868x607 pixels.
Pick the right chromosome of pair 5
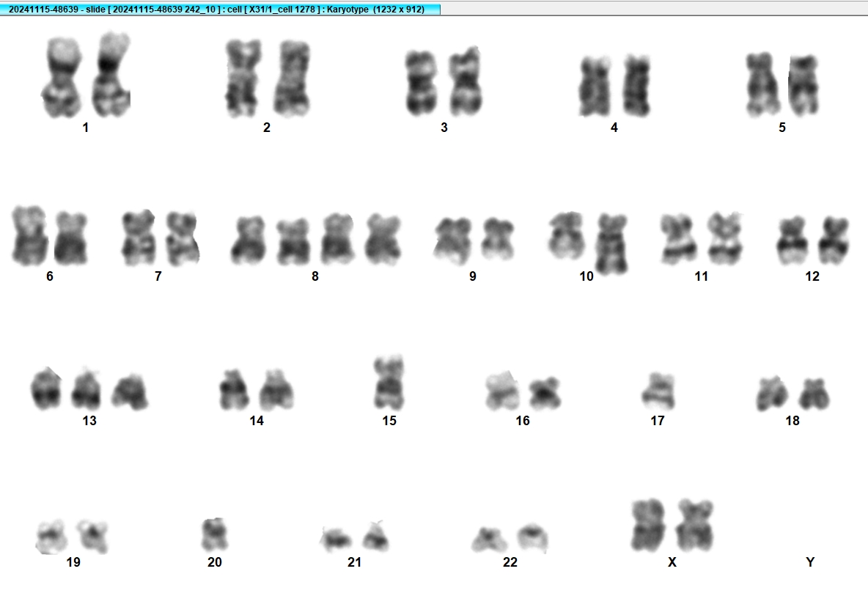click(x=803, y=85)
